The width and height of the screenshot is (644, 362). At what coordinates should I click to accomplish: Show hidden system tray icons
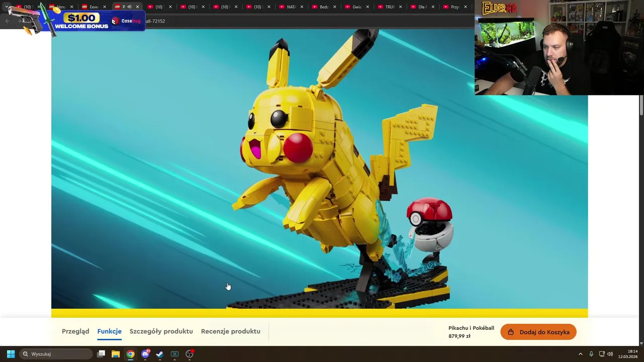tap(580, 354)
